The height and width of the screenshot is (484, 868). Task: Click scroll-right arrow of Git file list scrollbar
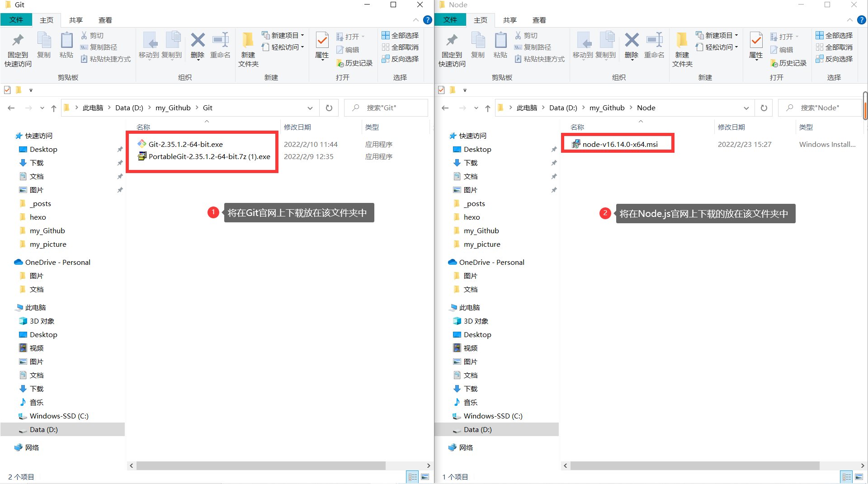pyautogui.click(x=429, y=465)
